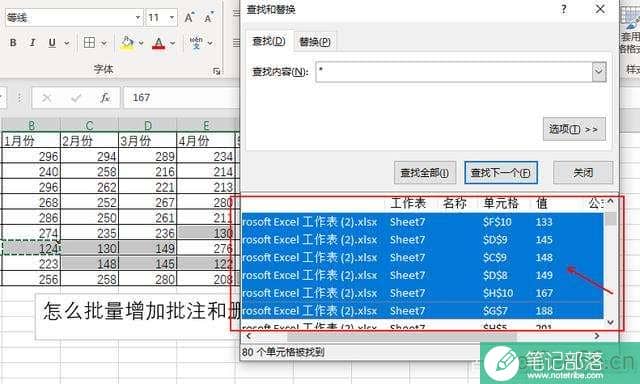The height and width of the screenshot is (384, 640).
Task: Click the 套用表格格式 ribbon icon
Action: (631, 31)
